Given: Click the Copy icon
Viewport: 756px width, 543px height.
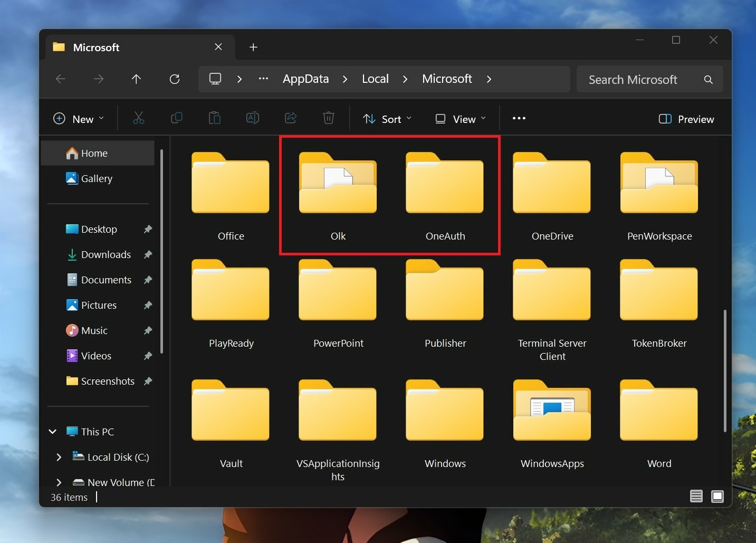Looking at the screenshot, I should [177, 118].
